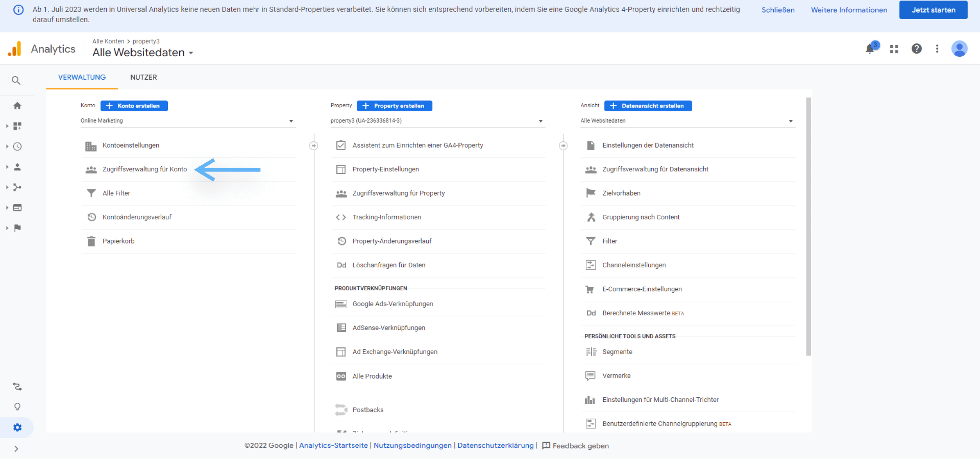Open the Online Marketing account dropdown
980x459 pixels.
[x=187, y=121]
